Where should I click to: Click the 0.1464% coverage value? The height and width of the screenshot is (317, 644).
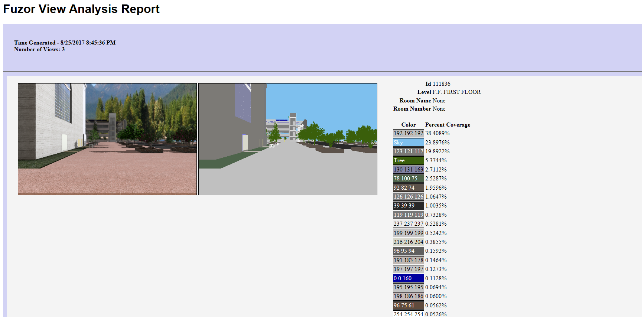click(x=436, y=260)
